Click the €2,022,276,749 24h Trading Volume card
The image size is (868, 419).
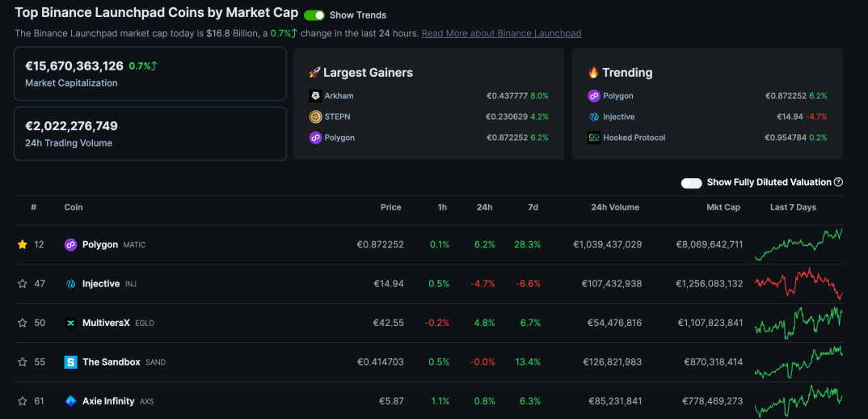[x=150, y=133]
